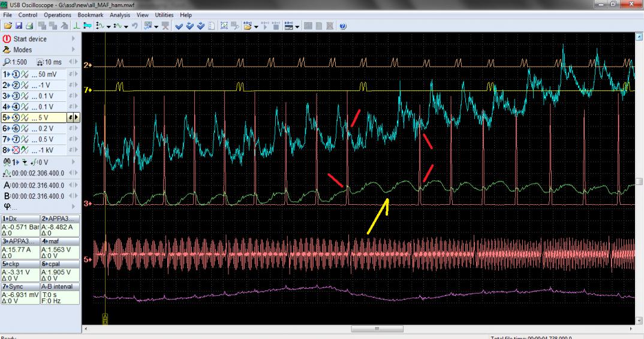644x339 pixels.
Task: Click channel 8 waveform mode icon
Action: tap(25, 150)
